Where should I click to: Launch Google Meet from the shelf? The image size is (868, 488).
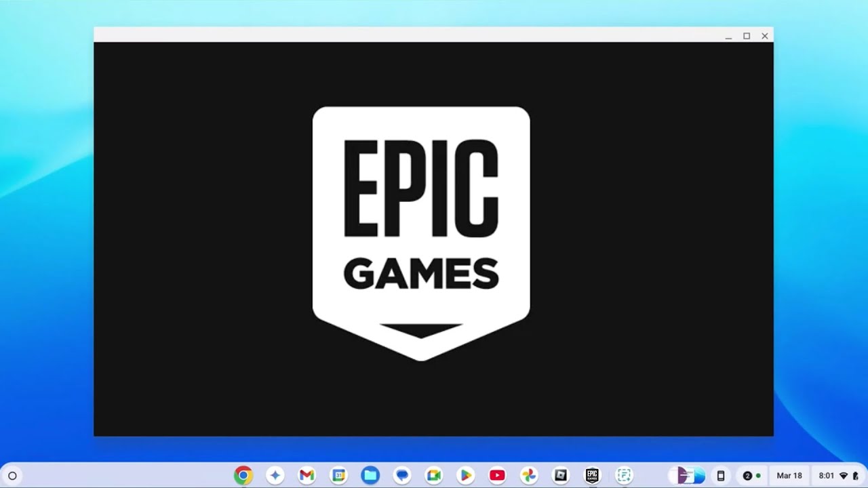(x=434, y=476)
